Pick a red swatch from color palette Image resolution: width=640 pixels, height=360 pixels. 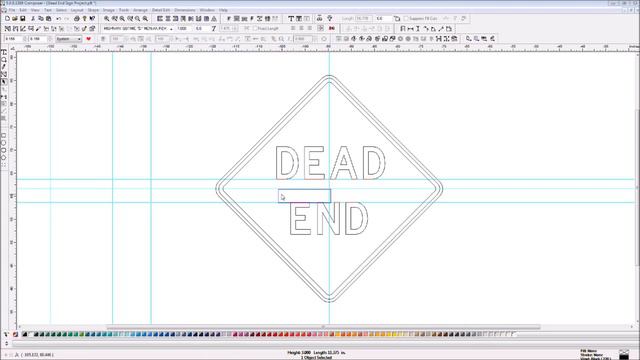(x=281, y=334)
